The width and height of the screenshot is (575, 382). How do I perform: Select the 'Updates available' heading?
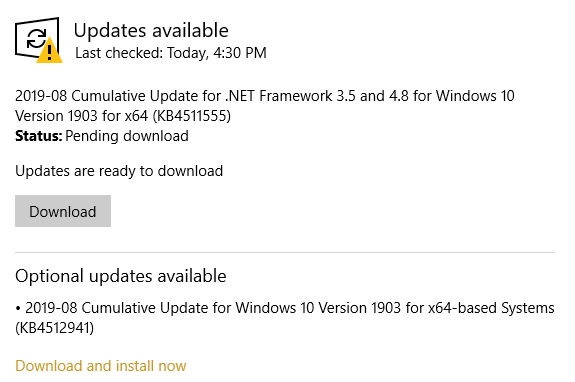coord(151,30)
